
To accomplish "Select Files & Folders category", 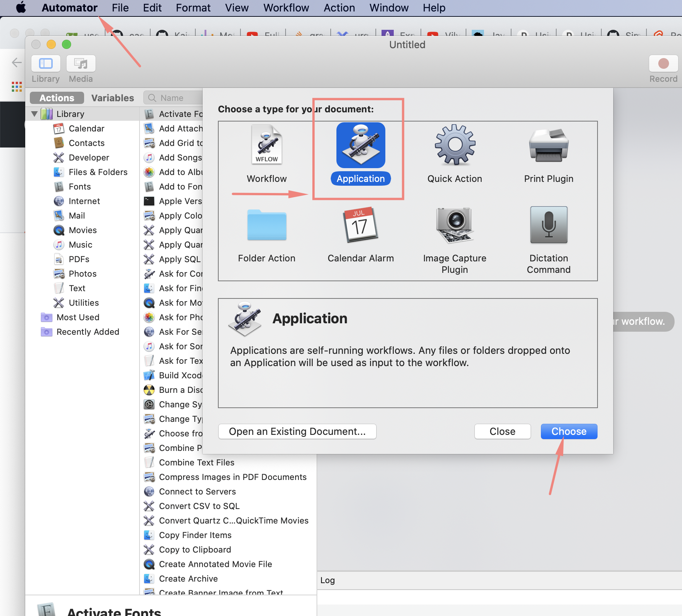I will [98, 172].
